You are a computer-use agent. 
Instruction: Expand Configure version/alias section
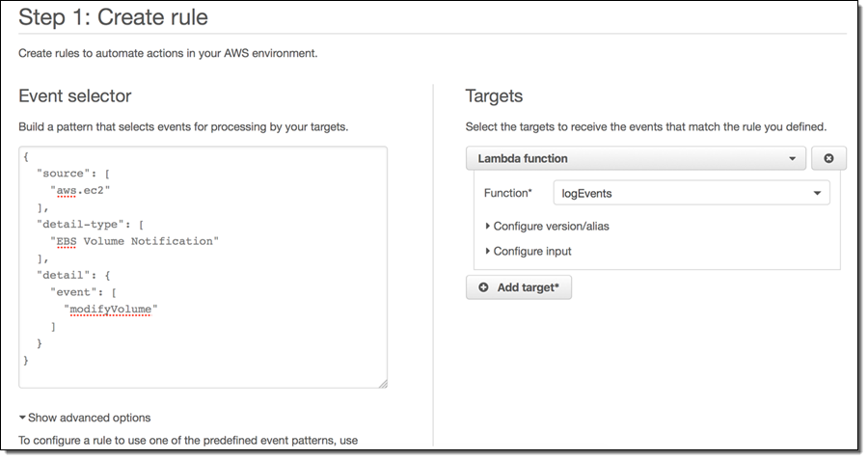pyautogui.click(x=547, y=226)
